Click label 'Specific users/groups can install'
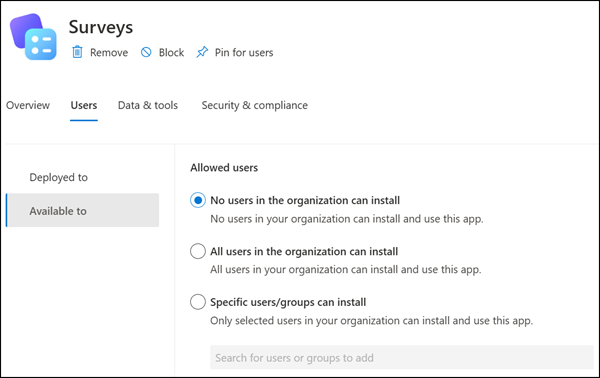 pos(288,302)
